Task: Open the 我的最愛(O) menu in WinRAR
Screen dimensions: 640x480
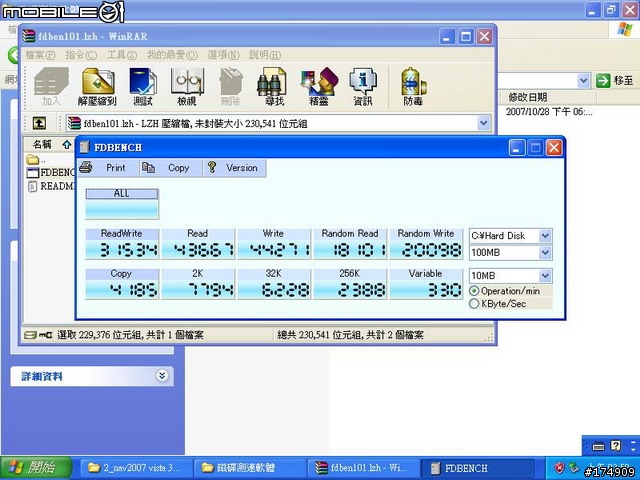Action: pos(172,55)
